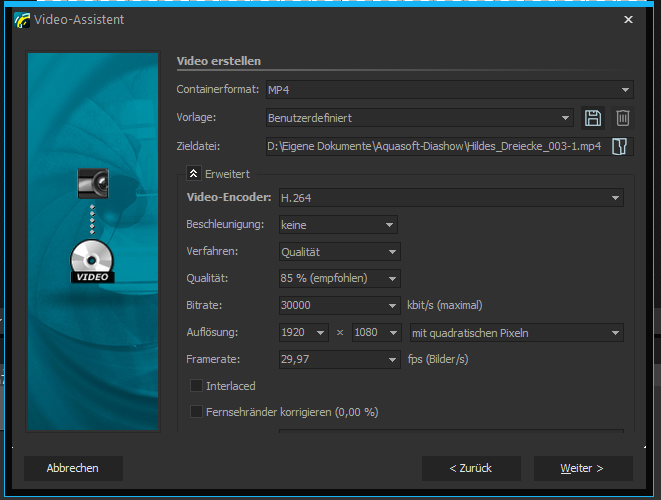Click the save template floppy disk icon
661x500 pixels.
(593, 118)
